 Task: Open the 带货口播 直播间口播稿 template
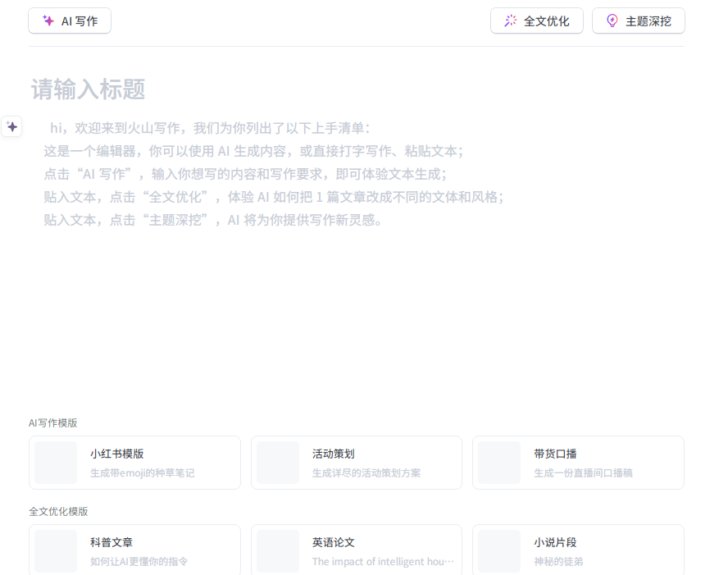(x=578, y=462)
